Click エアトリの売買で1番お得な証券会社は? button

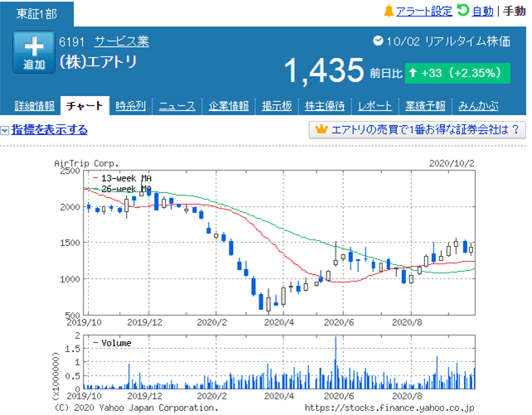click(x=418, y=129)
